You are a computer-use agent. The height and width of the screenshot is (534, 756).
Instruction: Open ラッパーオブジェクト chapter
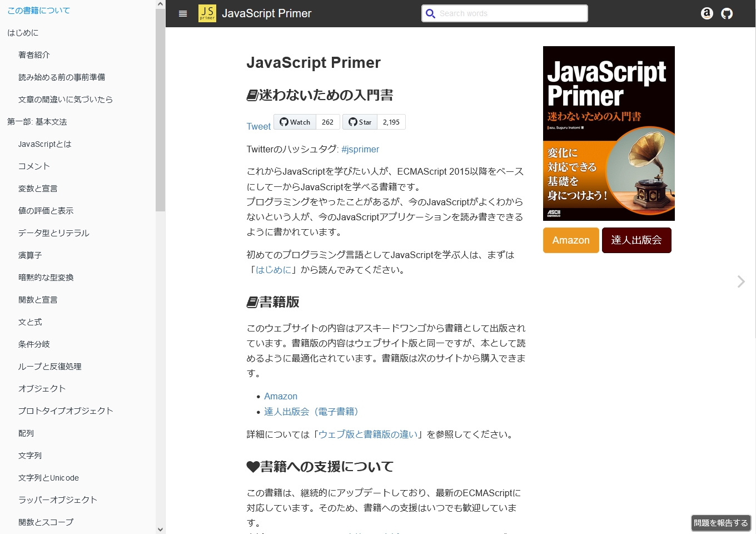58,500
